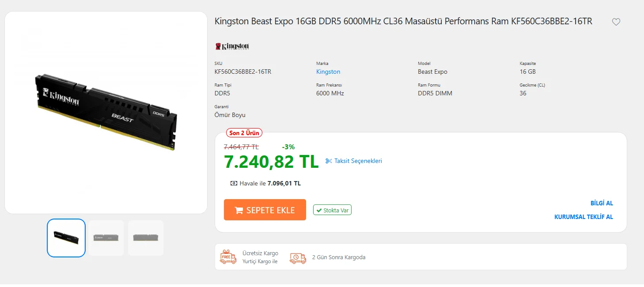Click the SKU value KF560C36BBE2-16TR

point(243,72)
